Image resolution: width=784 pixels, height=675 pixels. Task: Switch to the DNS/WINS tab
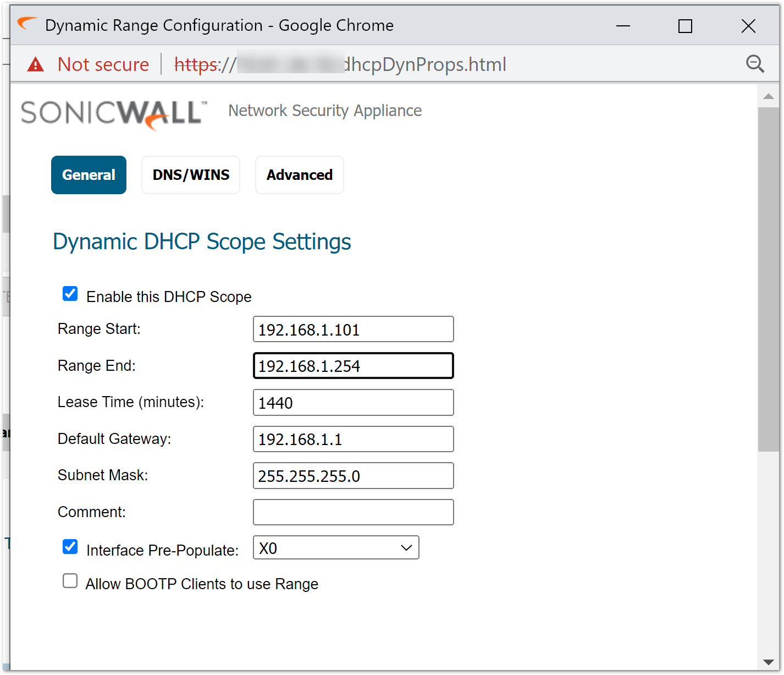click(191, 175)
